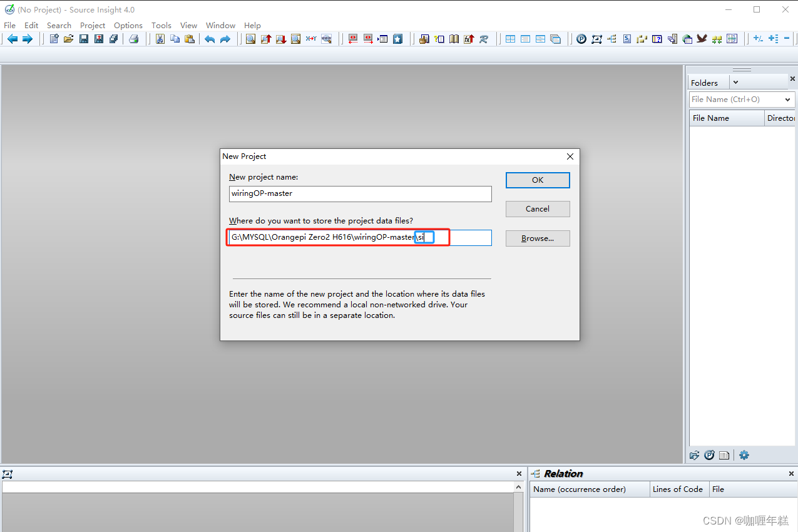Click the blue plus-slash-minus toggle icon
Viewport: 798px width, 532px height.
click(758, 39)
